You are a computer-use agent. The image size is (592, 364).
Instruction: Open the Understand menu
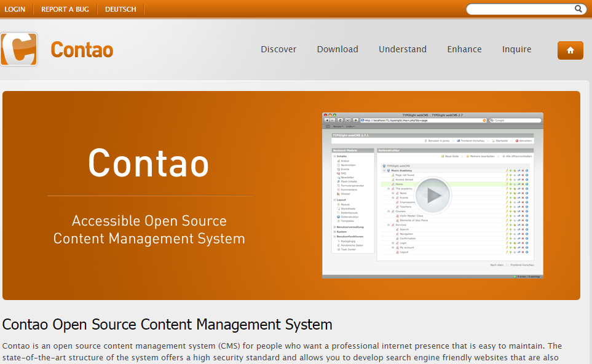pos(403,49)
